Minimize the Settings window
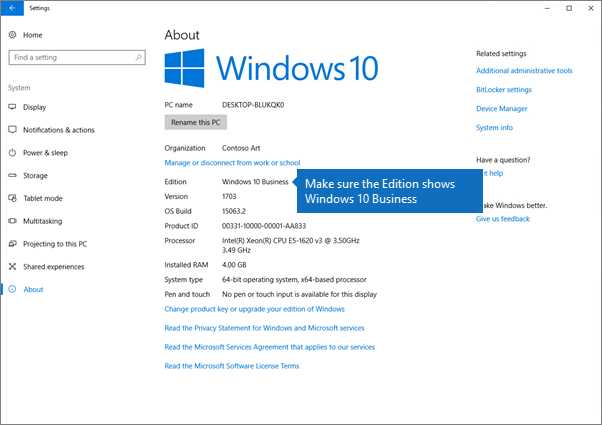The height and width of the screenshot is (425, 602). point(547,8)
